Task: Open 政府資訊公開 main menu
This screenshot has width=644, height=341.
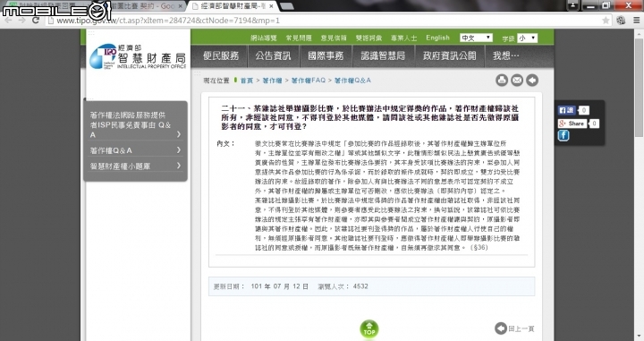Action: tap(449, 55)
